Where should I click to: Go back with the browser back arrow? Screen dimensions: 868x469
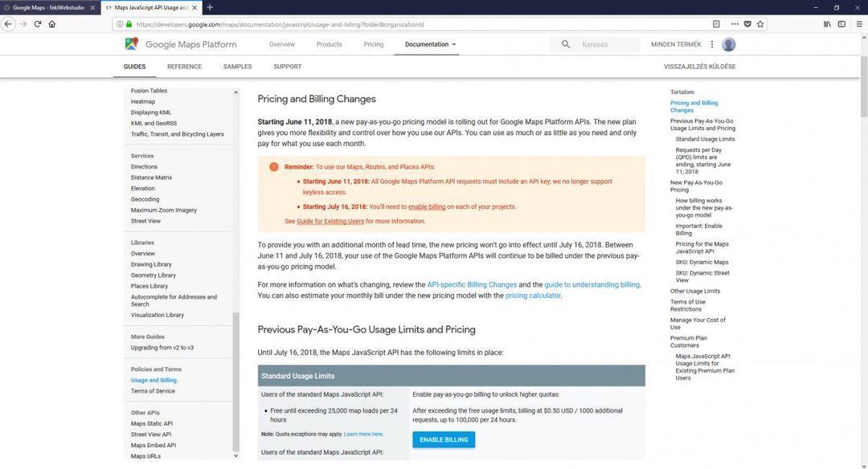click(8, 24)
